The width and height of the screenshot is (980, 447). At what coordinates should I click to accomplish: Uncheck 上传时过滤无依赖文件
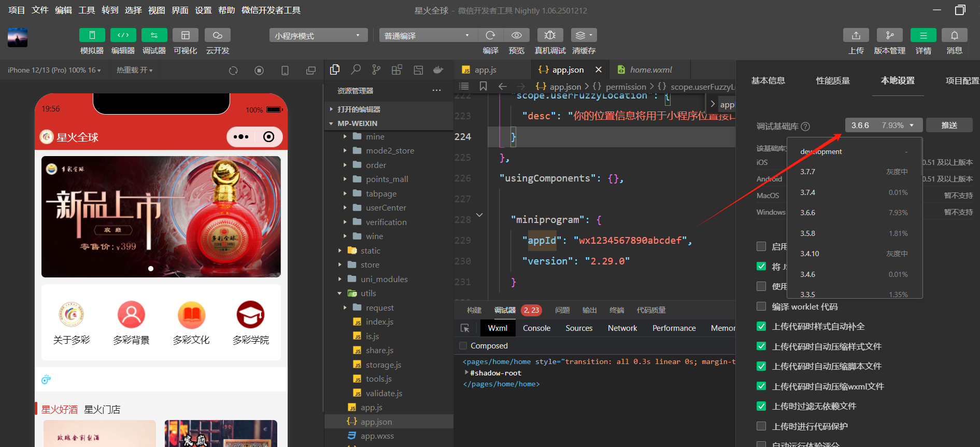(x=761, y=406)
